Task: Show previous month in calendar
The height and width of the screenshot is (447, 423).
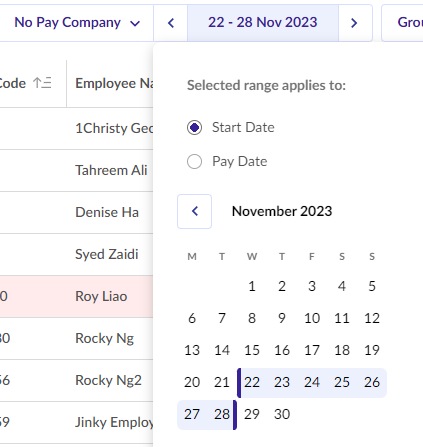Action: click(x=194, y=211)
